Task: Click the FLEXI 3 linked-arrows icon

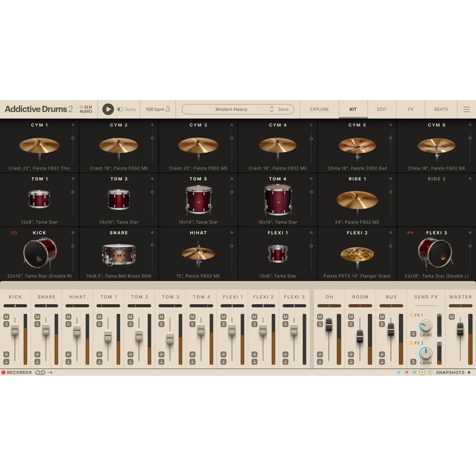Action: [x=410, y=233]
